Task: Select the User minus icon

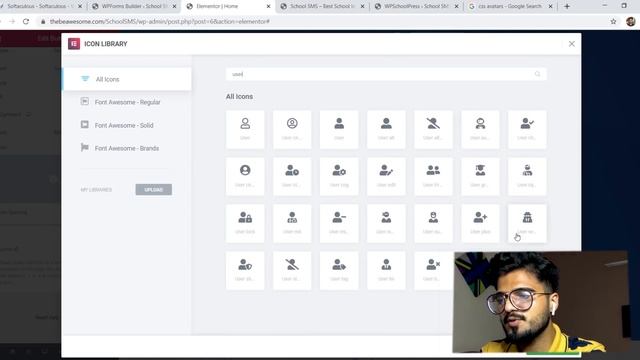Action: pos(339,224)
